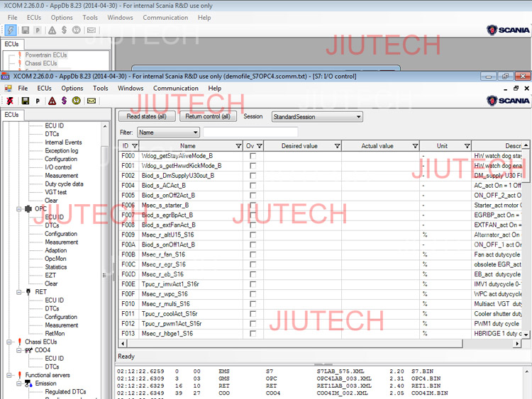Click the table horizontal scrollbar
The width and height of the screenshot is (532, 399).
click(294, 344)
